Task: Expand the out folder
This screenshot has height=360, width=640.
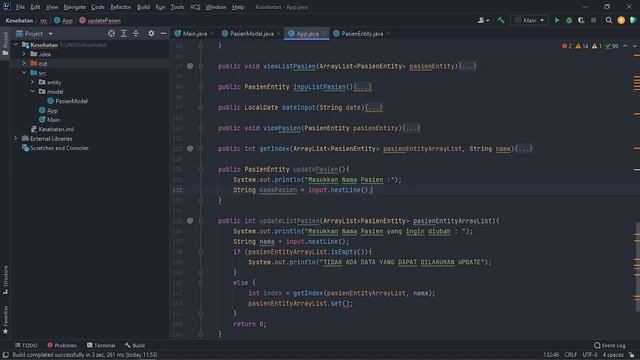Action: pos(24,63)
